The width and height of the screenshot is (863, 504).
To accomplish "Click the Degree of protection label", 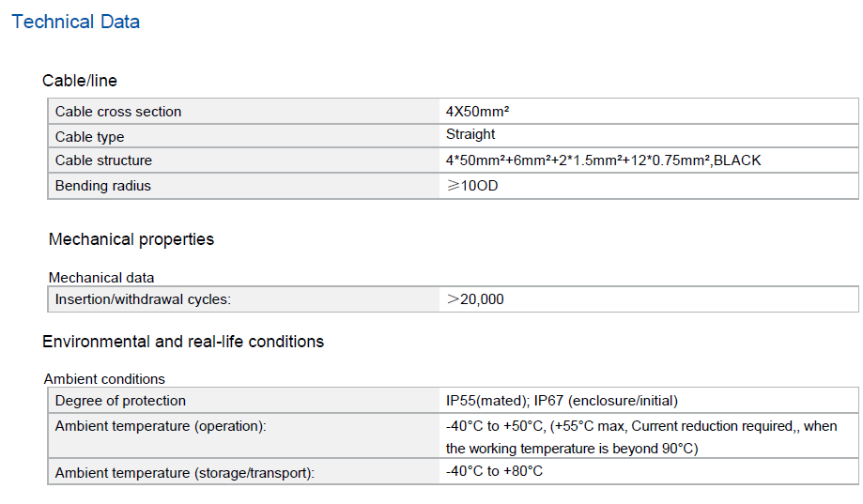I will point(120,401).
